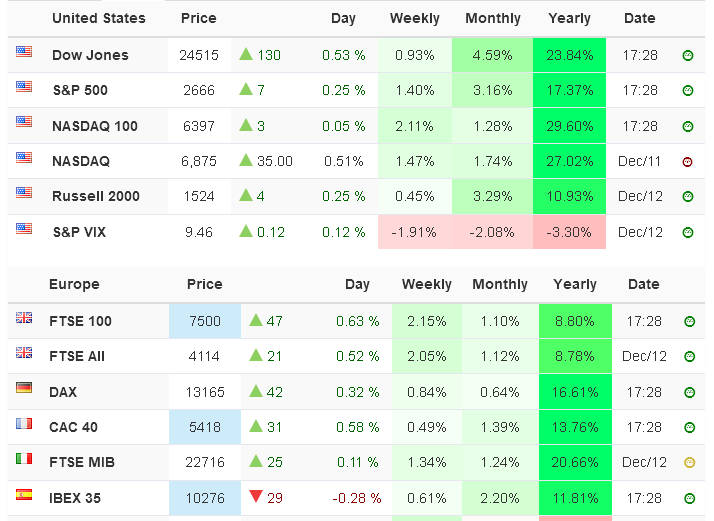Open the Dow Jones index link
714x521 pixels.
pos(90,55)
